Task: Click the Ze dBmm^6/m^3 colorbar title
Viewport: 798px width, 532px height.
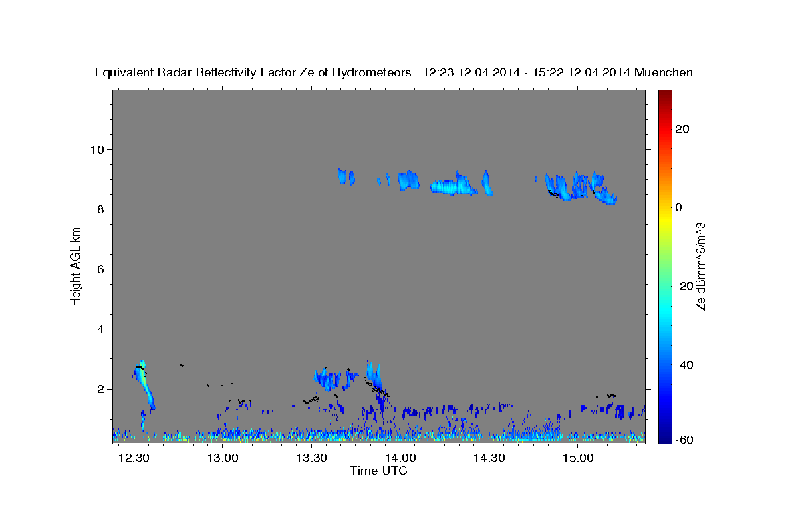Action: [x=701, y=266]
